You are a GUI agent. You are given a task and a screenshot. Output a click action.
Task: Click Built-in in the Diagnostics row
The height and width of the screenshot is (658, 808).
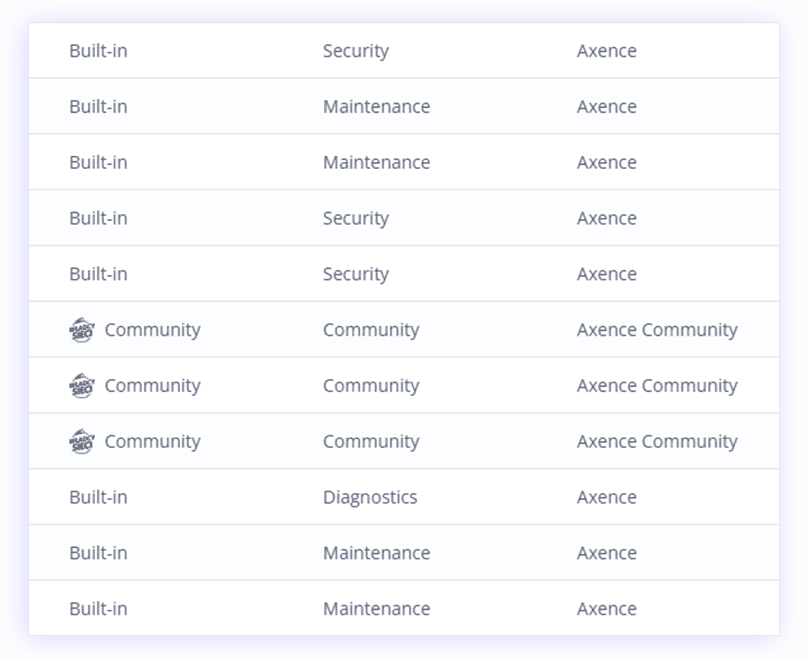[x=98, y=497]
